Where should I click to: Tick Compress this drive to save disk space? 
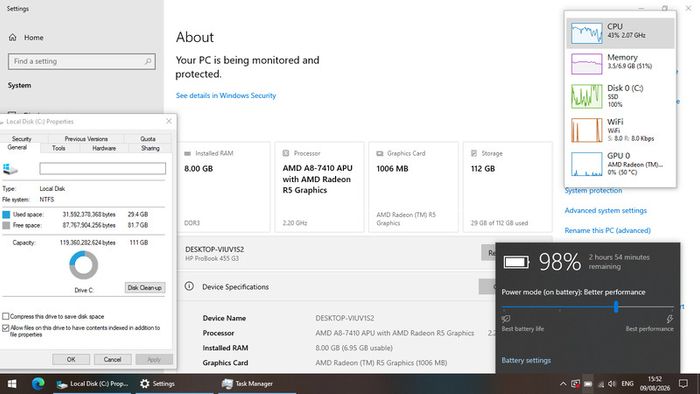coord(6,316)
